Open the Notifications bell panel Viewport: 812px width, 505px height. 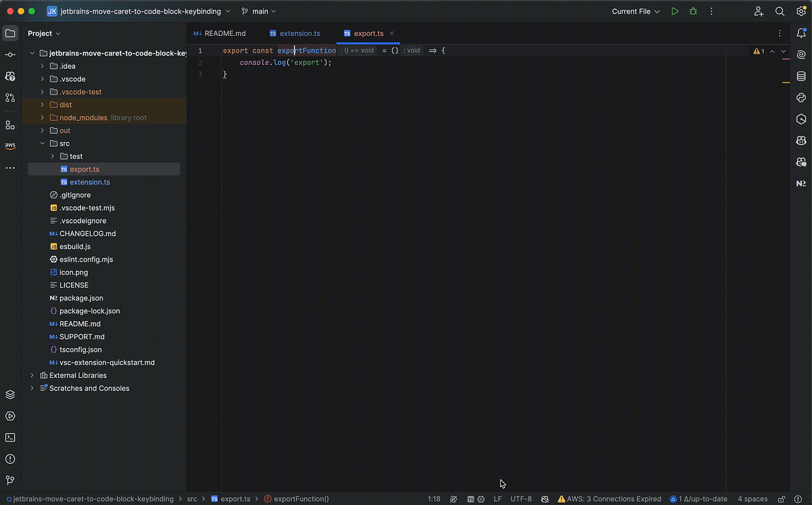801,32
